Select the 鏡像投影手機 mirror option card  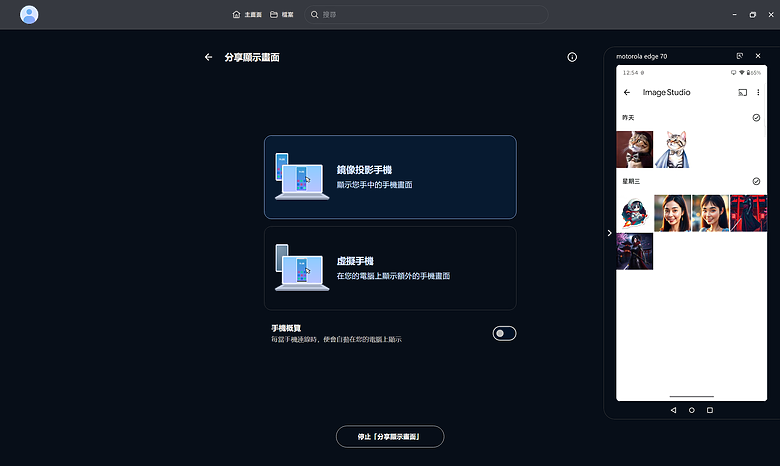(x=390, y=177)
